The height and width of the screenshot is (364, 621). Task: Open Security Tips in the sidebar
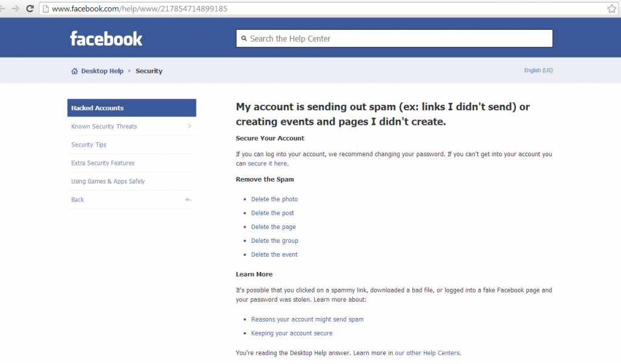[88, 145]
